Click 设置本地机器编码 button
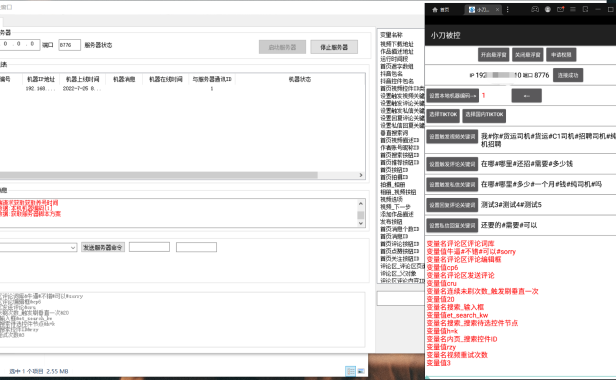This screenshot has width=616, height=380. (x=453, y=95)
